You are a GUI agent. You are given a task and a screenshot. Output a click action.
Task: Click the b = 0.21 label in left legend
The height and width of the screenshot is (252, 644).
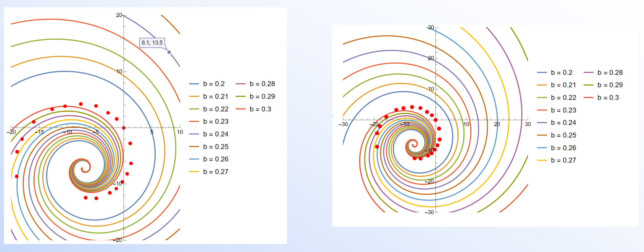point(215,96)
